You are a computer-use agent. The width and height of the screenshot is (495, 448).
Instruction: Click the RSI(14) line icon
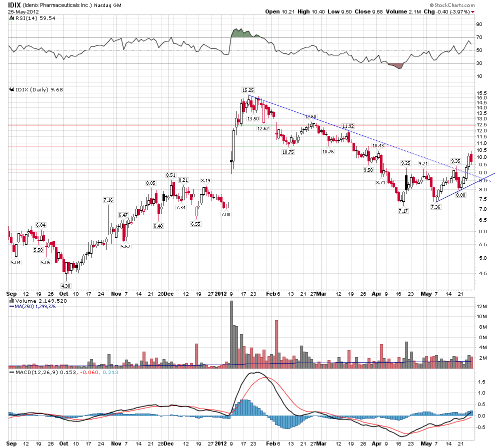click(11, 18)
